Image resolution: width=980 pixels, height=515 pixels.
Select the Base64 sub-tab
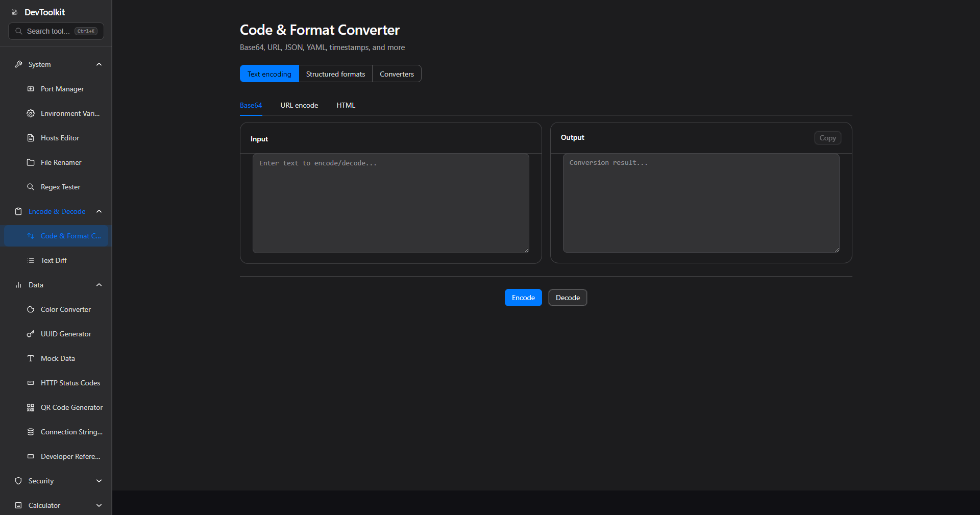[251, 105]
